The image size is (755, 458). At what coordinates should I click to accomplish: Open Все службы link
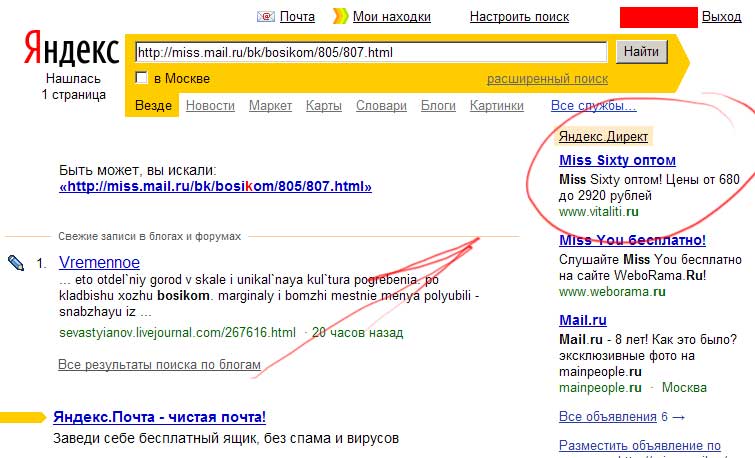tap(593, 105)
